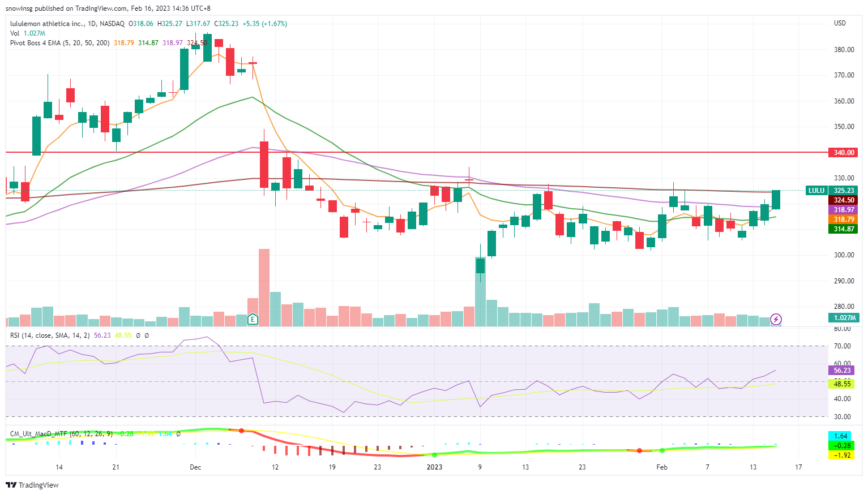The height and width of the screenshot is (495, 868).
Task: Select the purple 318.97 EMA label
Action: (x=843, y=210)
